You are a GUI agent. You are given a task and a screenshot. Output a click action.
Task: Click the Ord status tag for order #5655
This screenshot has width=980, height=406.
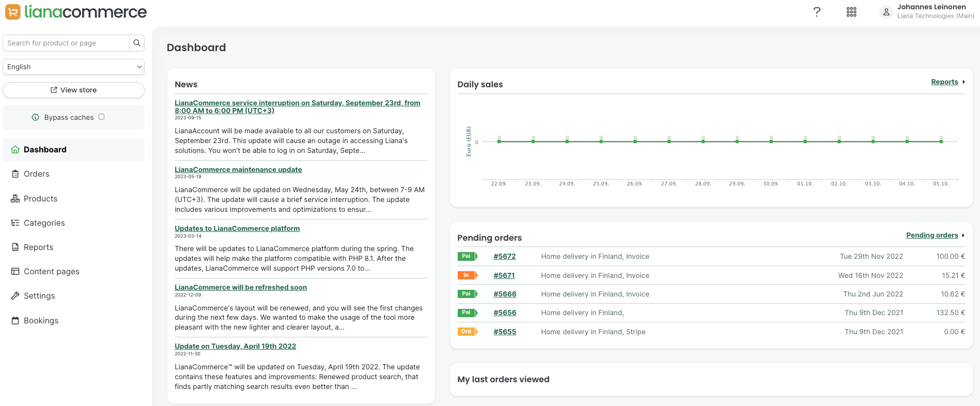click(x=468, y=332)
